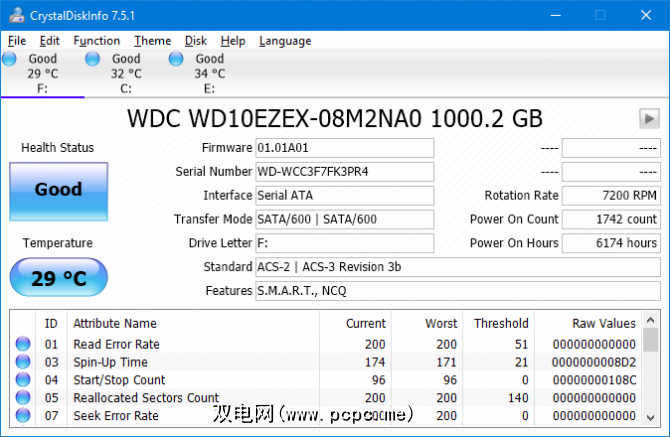The width and height of the screenshot is (670, 437).
Task: Select the Start/Stop Count row
Action: point(326,380)
